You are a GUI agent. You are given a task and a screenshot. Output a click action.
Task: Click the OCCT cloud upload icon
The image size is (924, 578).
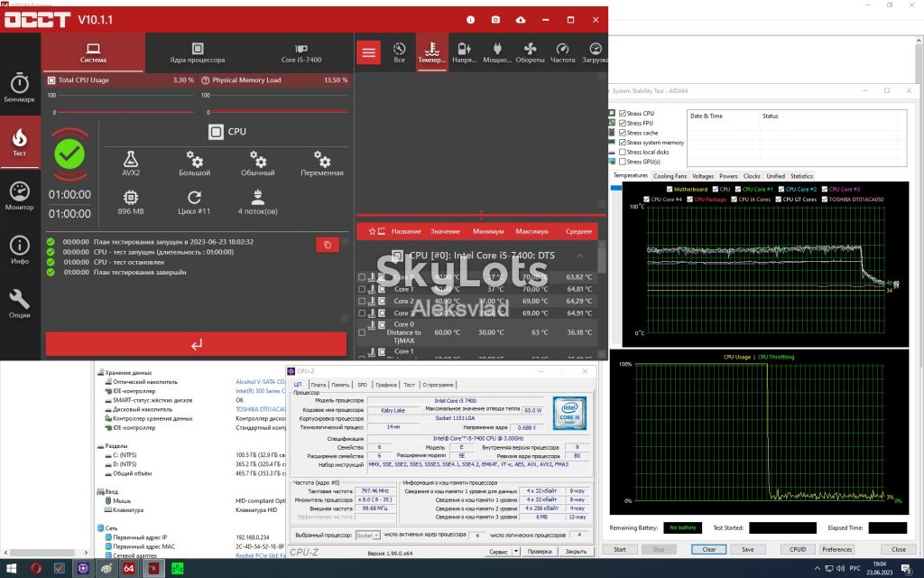(521, 20)
